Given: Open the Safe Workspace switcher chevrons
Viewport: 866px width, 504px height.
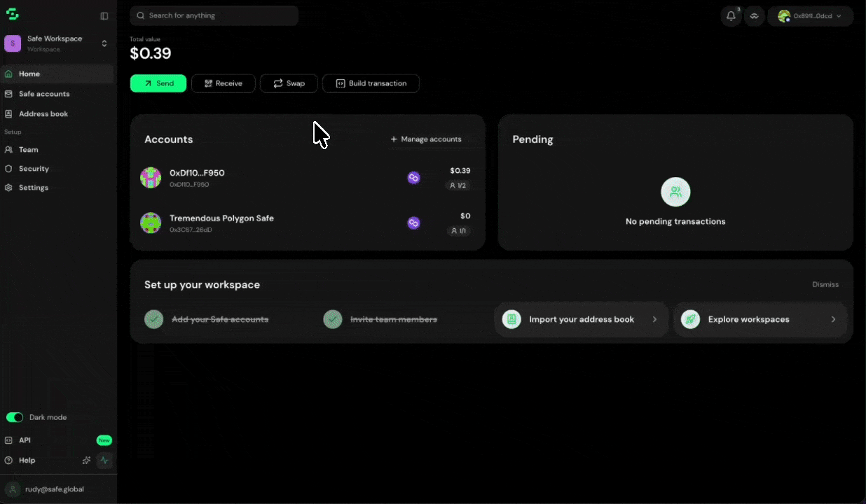Looking at the screenshot, I should pos(104,43).
